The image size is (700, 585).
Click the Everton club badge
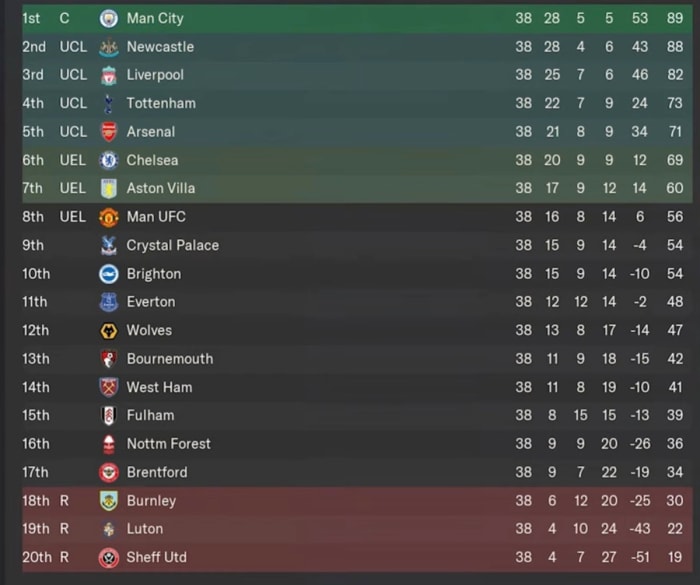tap(109, 302)
